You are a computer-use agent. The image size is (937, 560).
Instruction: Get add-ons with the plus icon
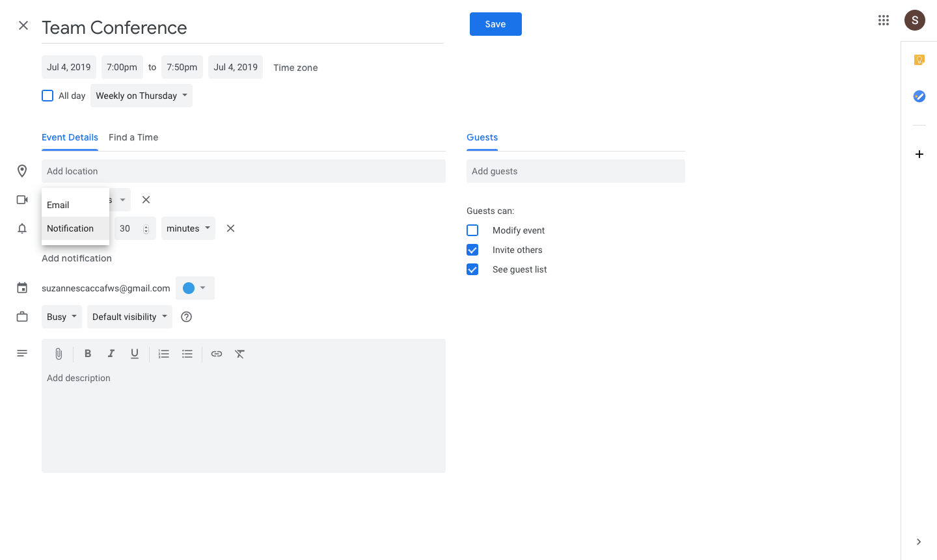[919, 154]
